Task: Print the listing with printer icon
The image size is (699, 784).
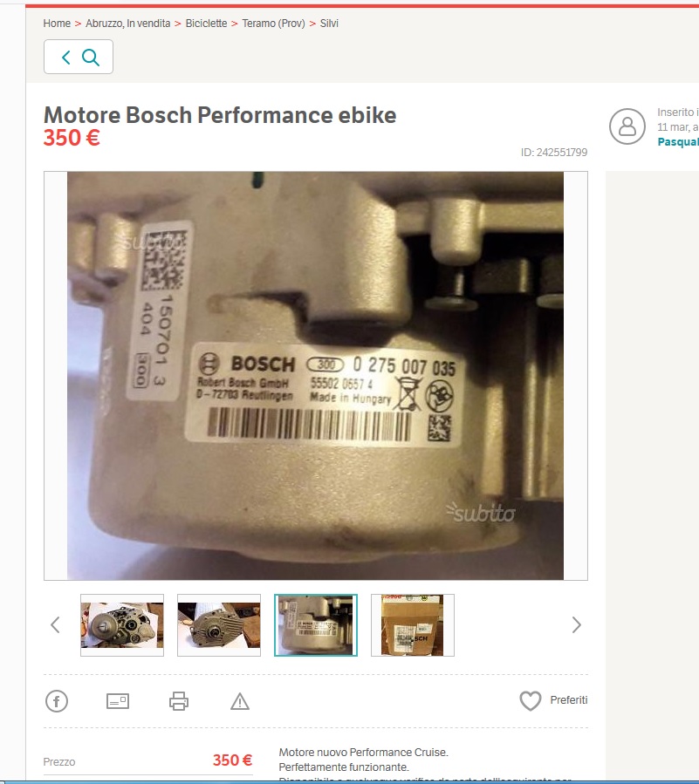Action: coord(179,701)
